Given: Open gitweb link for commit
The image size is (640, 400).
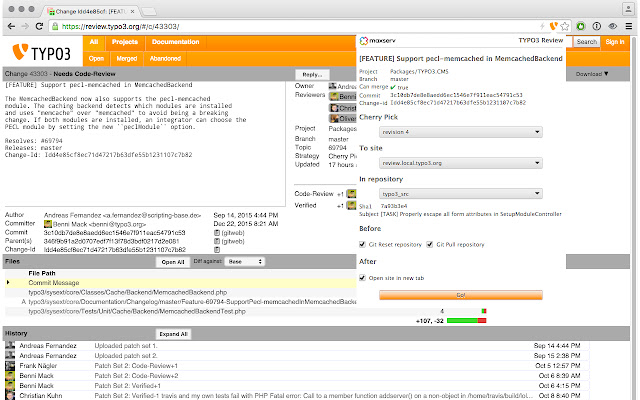Looking at the screenshot, I should click(233, 233).
